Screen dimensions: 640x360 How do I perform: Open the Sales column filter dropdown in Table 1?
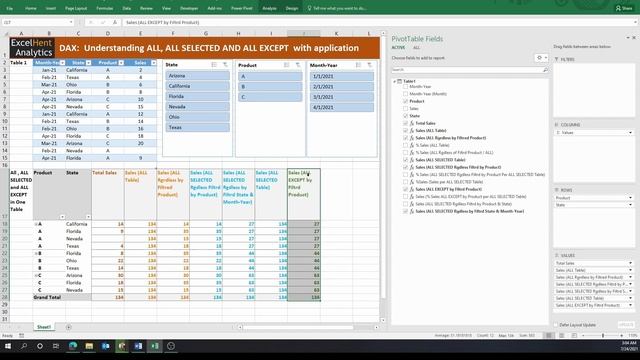[x=154, y=63]
